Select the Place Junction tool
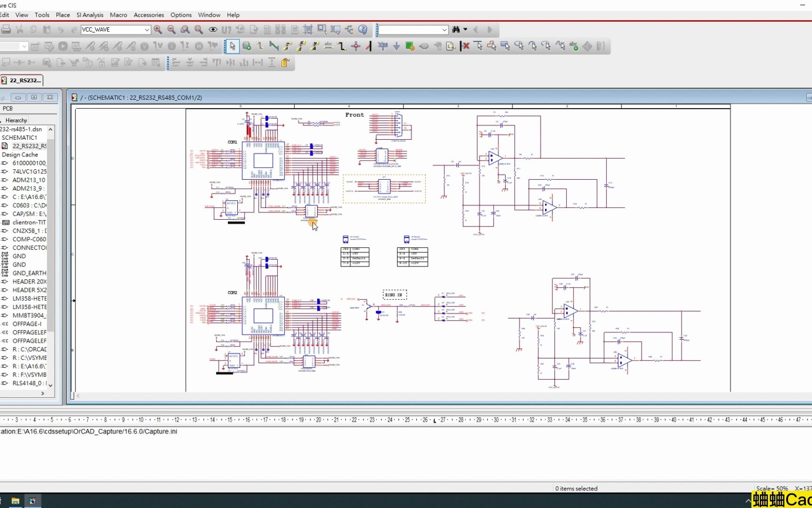This screenshot has height=508, width=812. pyautogui.click(x=356, y=46)
